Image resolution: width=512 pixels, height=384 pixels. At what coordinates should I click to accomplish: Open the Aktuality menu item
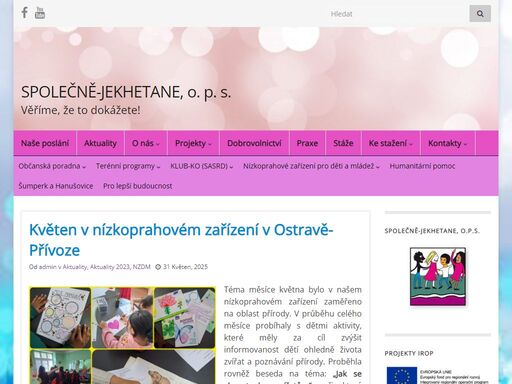click(100, 143)
